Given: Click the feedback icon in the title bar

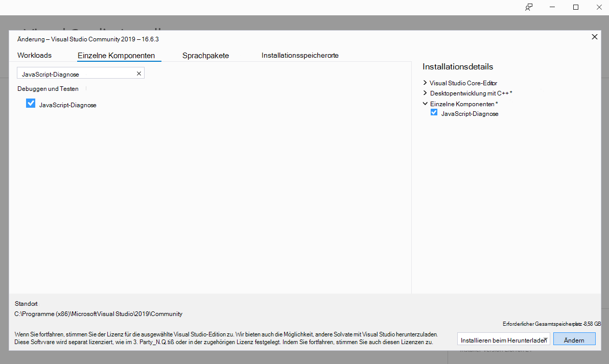Looking at the screenshot, I should pyautogui.click(x=529, y=7).
